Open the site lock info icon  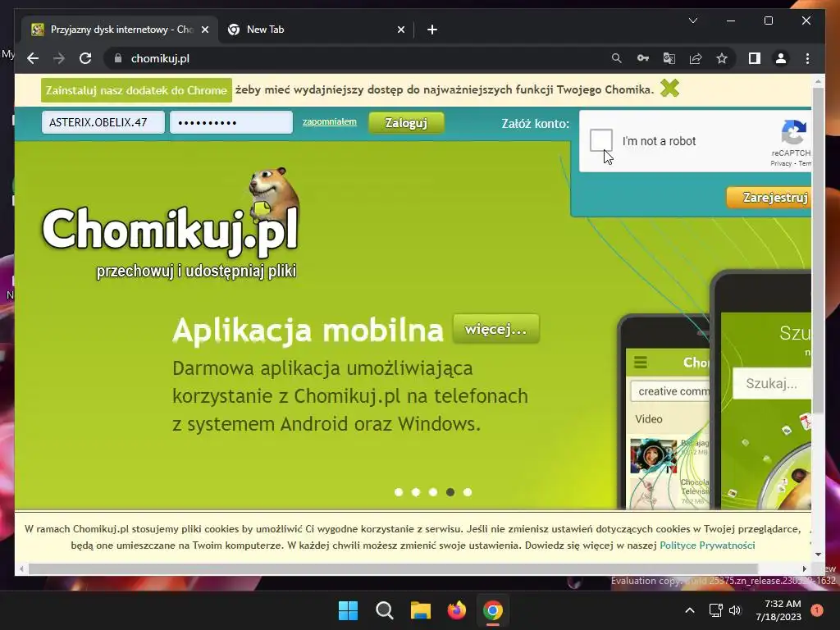click(x=118, y=58)
